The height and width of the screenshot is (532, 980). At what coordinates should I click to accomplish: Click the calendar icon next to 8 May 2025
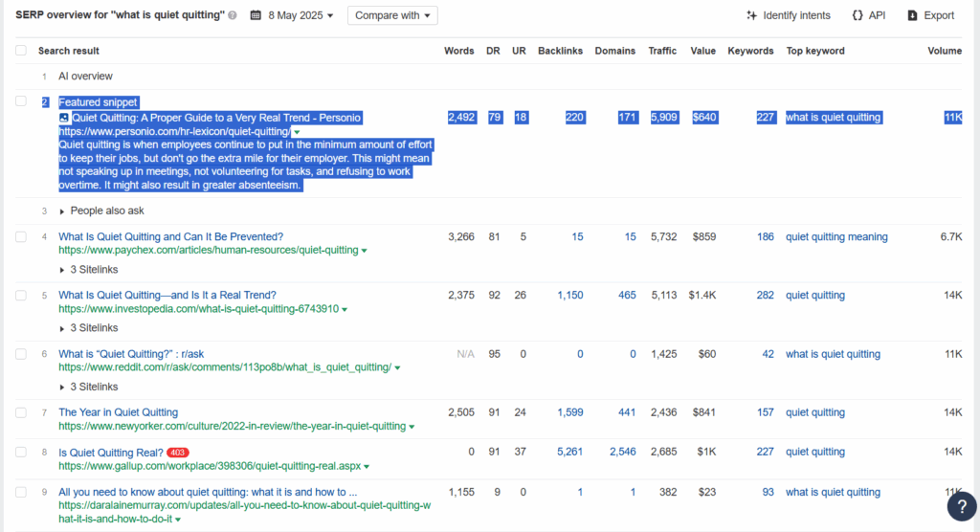point(256,15)
